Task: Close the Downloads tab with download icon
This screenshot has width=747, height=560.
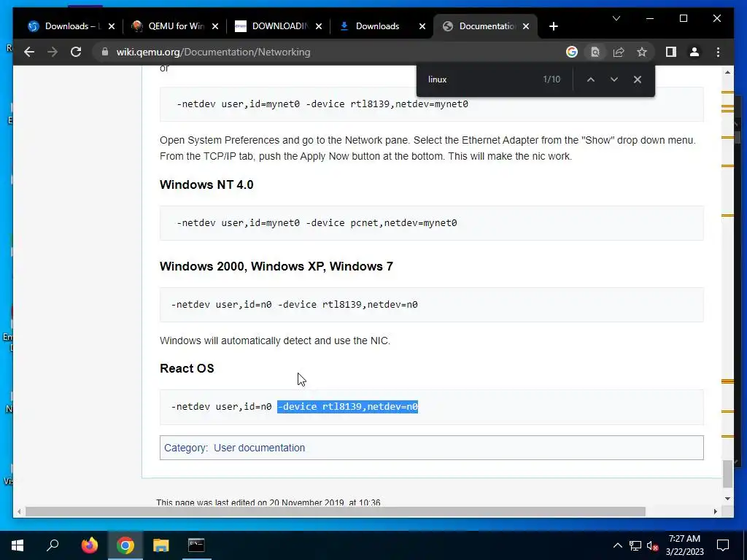Action: 422,26
